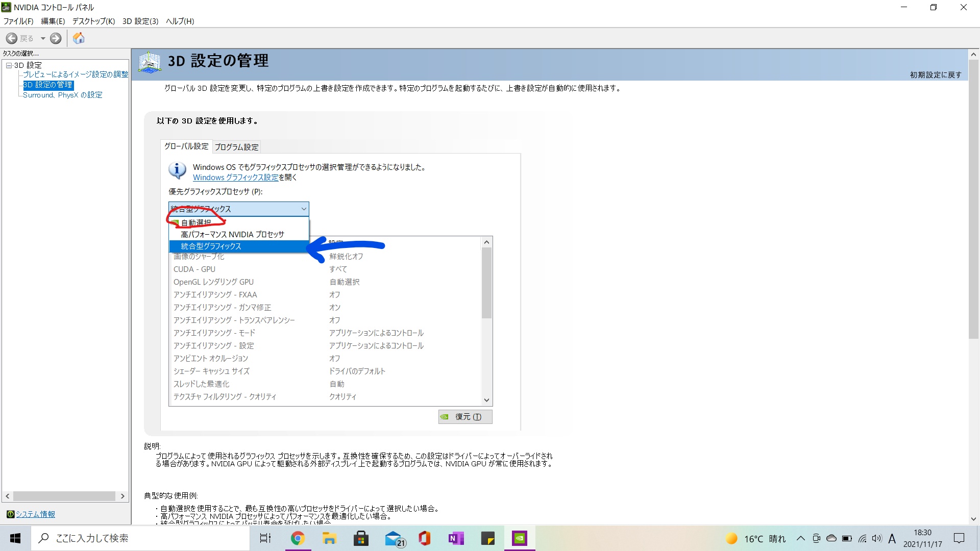Open Microsoft Store from taskbar
Image resolution: width=980 pixels, height=551 pixels.
pos(361,538)
